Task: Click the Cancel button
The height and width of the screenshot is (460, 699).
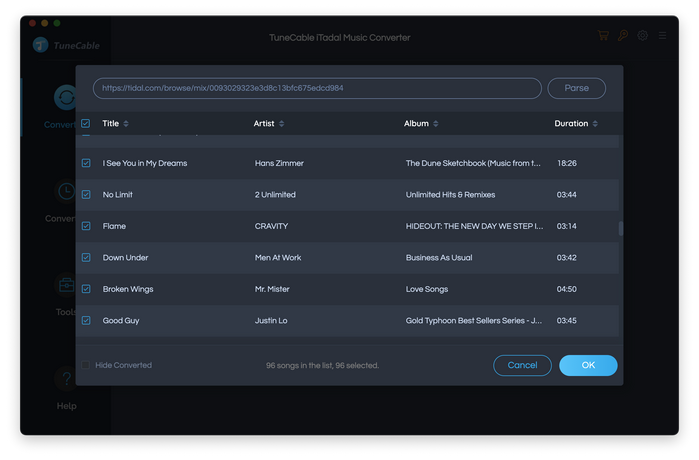Action: (522, 365)
